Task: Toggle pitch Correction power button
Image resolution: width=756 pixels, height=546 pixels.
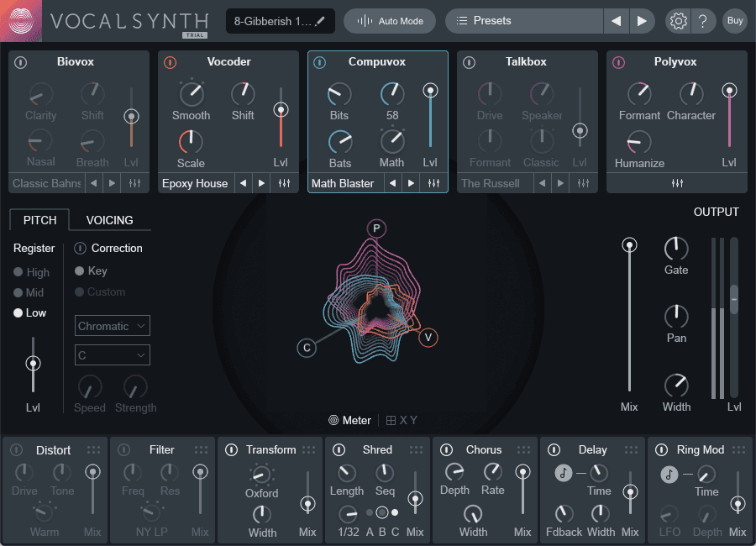Action: tap(80, 248)
